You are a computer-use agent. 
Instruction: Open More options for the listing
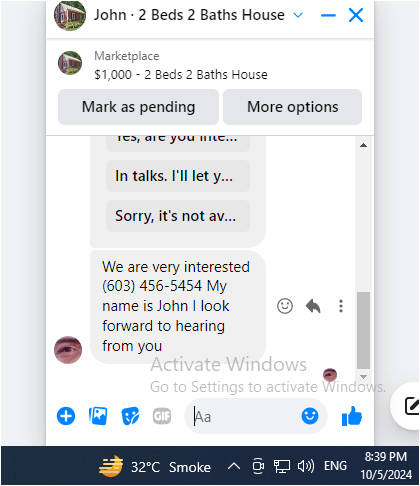(292, 107)
